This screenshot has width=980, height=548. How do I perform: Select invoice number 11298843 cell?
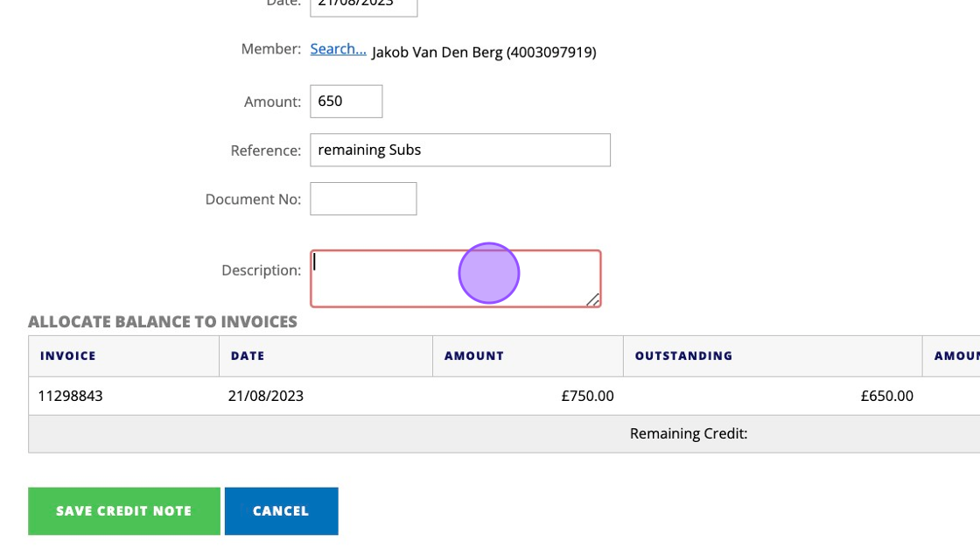[x=70, y=396]
